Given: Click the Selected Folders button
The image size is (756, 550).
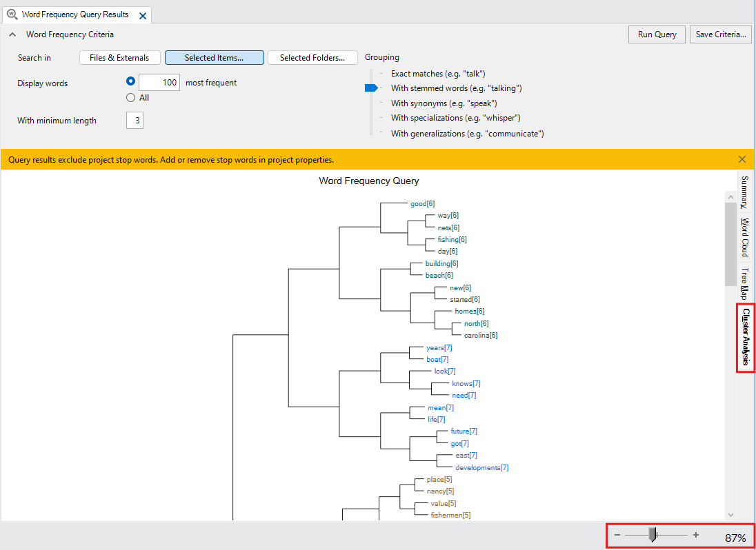Looking at the screenshot, I should [312, 58].
